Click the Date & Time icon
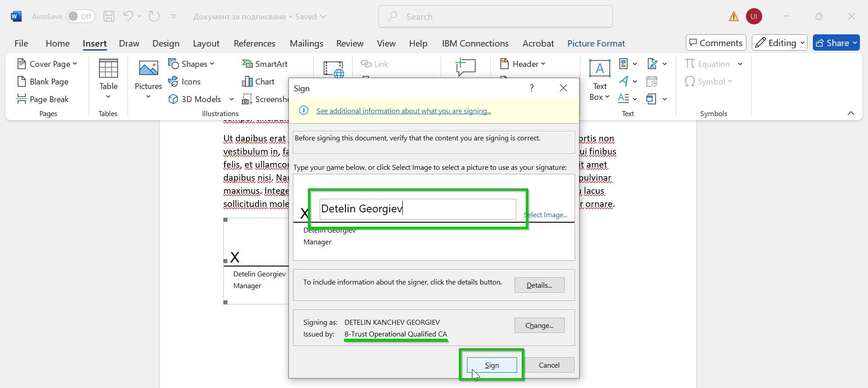868x388 pixels. click(x=652, y=81)
